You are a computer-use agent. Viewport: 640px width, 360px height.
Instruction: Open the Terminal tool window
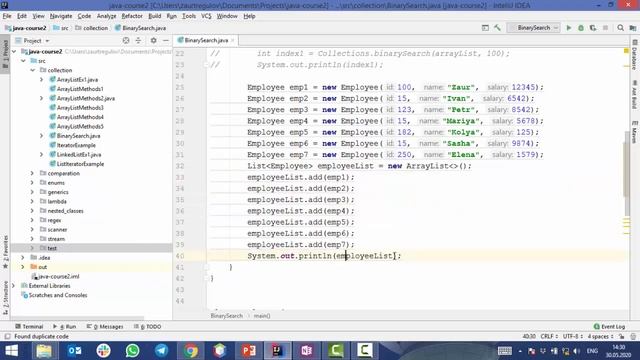pyautogui.click(x=29, y=327)
